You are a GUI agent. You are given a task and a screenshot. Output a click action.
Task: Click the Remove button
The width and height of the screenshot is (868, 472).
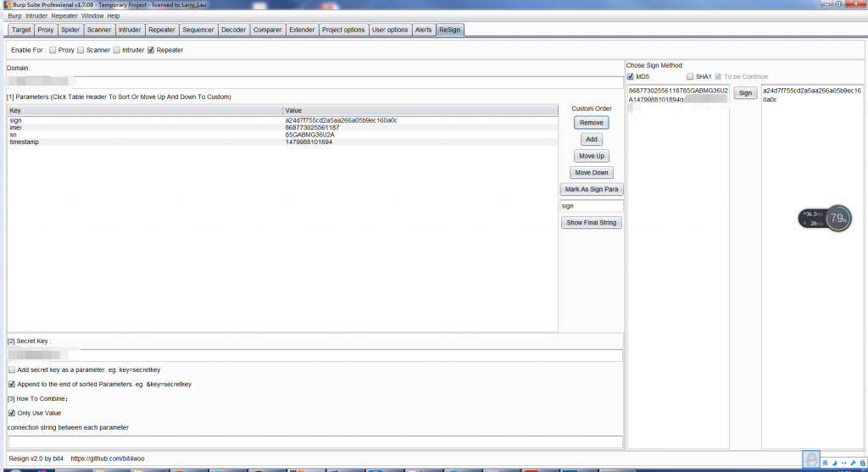point(591,122)
